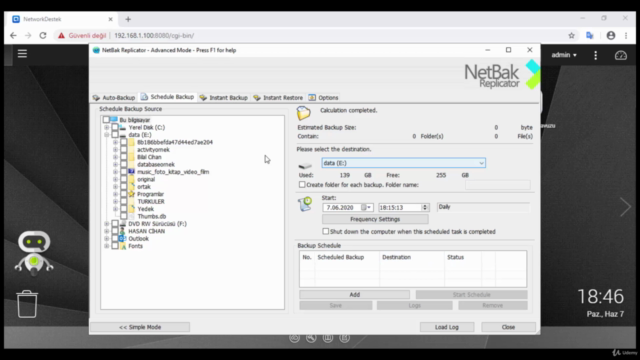640x360 pixels.
Task: Click the Outlook icon in source tree
Action: (x=122, y=238)
